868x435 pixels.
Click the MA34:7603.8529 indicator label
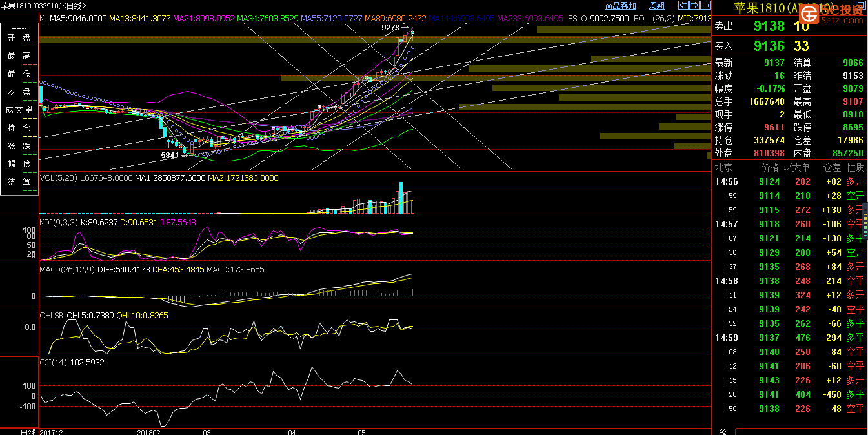point(268,19)
